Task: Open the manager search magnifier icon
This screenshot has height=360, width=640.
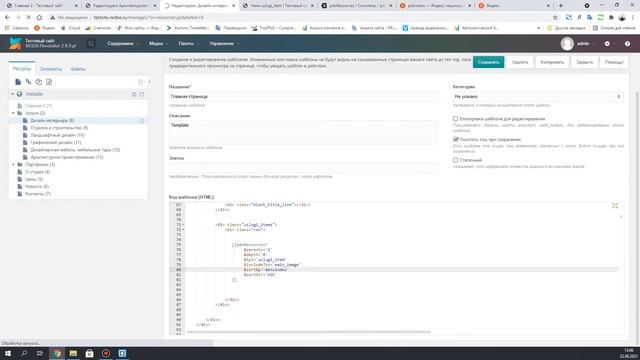Action: [x=91, y=44]
